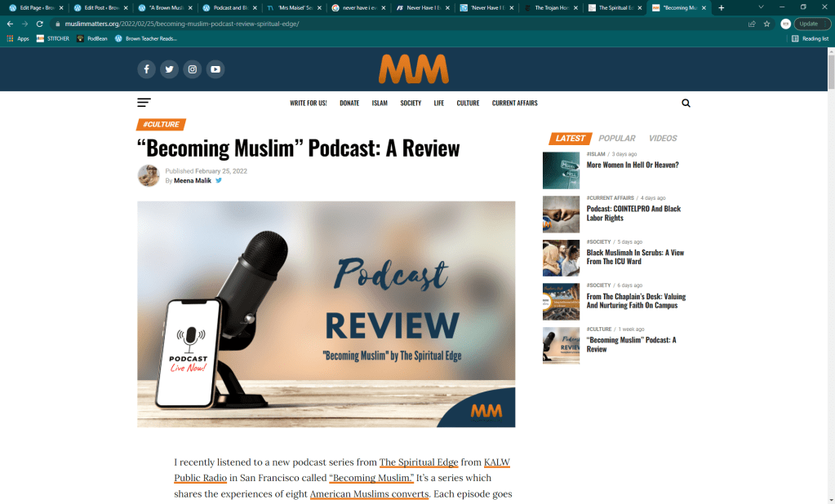Reload the page with the refresh button
The height and width of the screenshot is (504, 835).
point(39,24)
